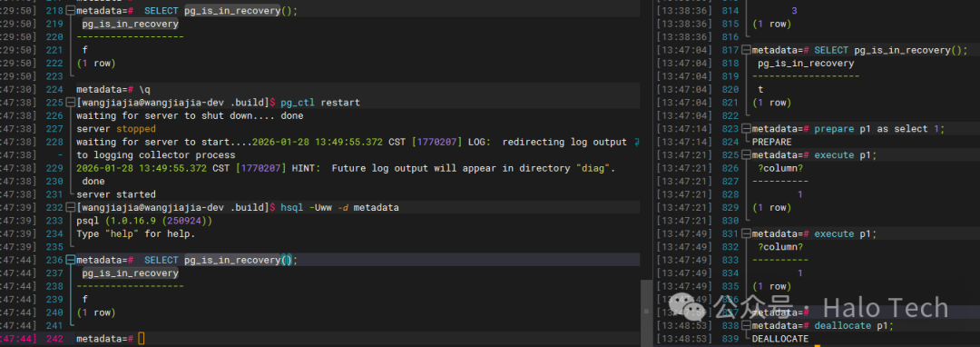Viewport: 980px width, 347px height.
Task: Click SELECT statement on highlighted line 236
Action: [x=221, y=260]
